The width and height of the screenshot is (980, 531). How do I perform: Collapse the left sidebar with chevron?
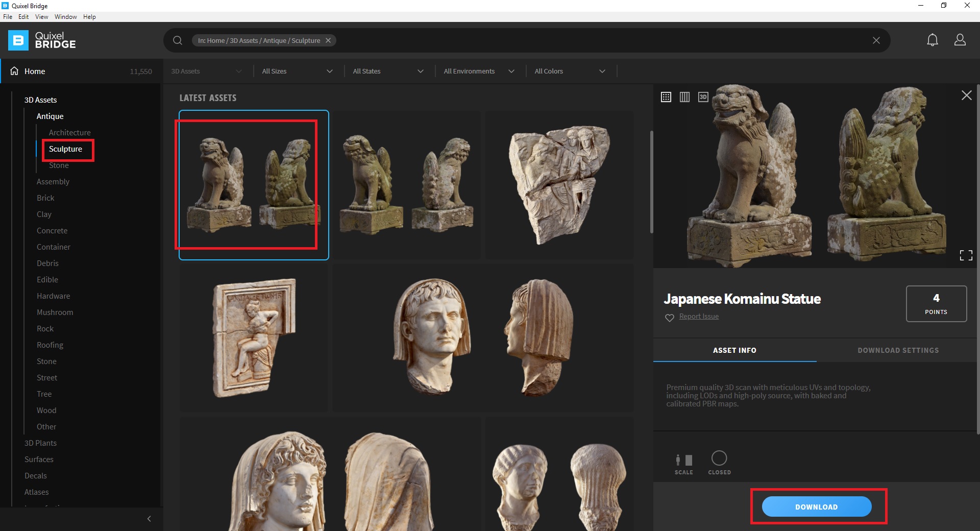(x=149, y=519)
